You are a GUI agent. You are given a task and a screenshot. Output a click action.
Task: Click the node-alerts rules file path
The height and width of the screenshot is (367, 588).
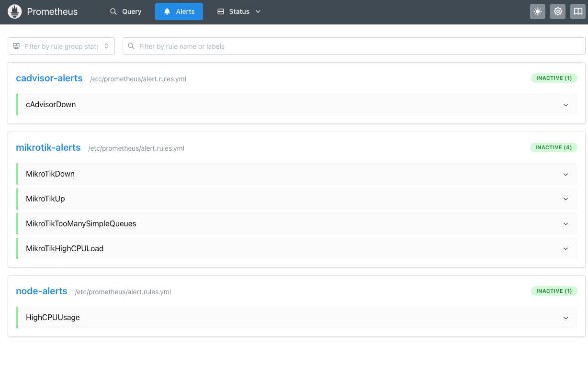(x=123, y=292)
